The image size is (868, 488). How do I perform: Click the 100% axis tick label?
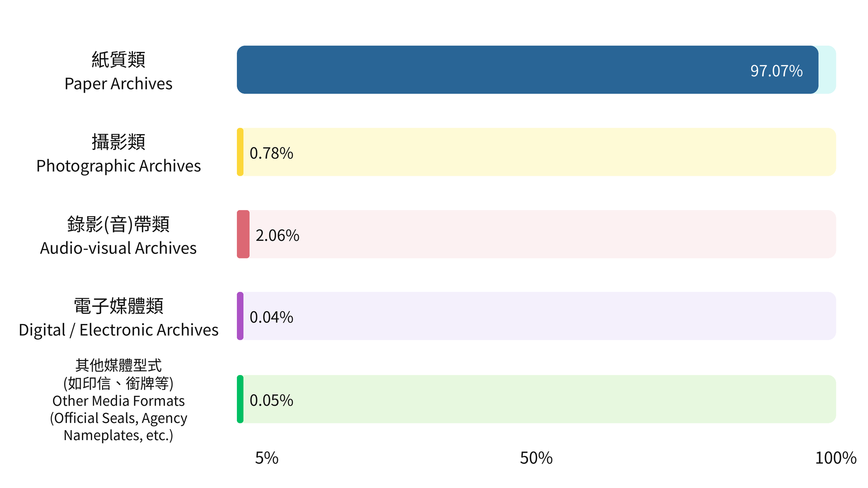click(835, 458)
